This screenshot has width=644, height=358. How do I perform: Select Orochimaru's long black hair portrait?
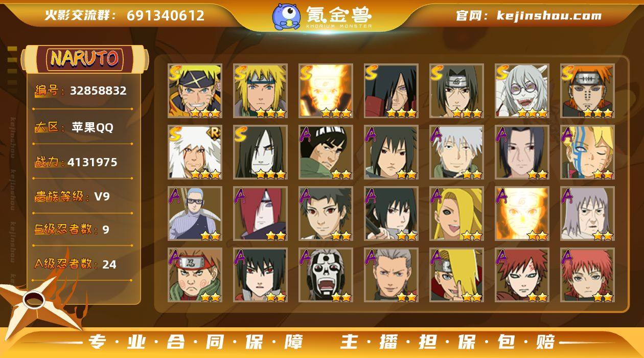pyautogui.click(x=261, y=152)
